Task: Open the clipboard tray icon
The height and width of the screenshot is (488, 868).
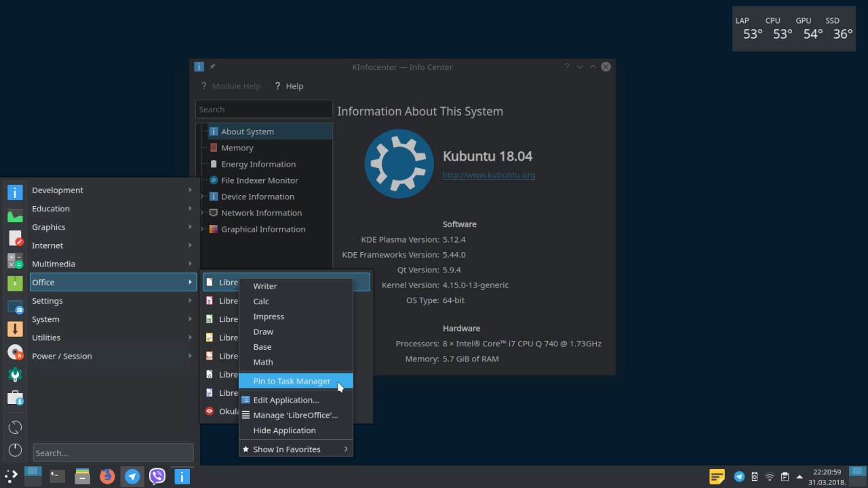Action: click(x=785, y=476)
